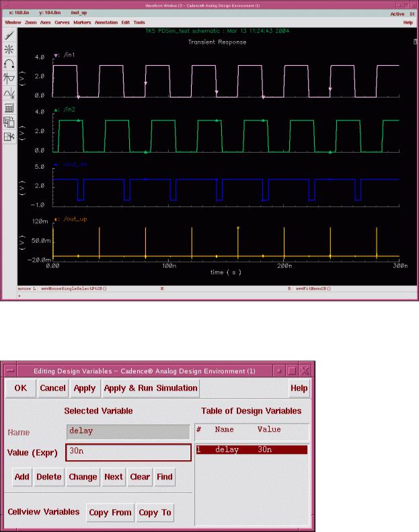
Task: Click the /out_up trace label
Action: [x=75, y=219]
